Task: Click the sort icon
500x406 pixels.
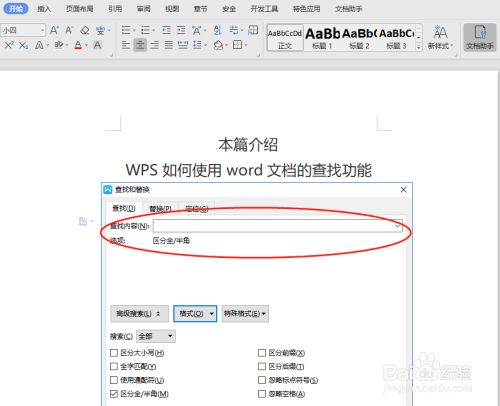Action: click(x=217, y=30)
